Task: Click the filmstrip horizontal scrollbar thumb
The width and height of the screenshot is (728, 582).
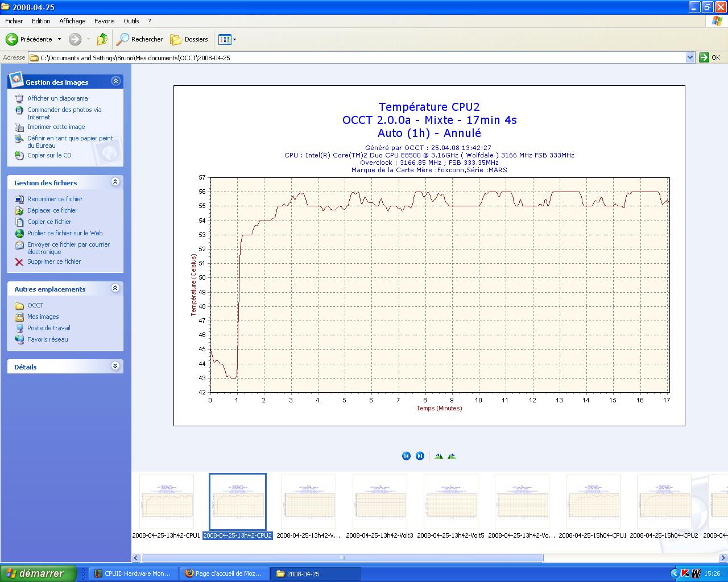Action: click(341, 558)
